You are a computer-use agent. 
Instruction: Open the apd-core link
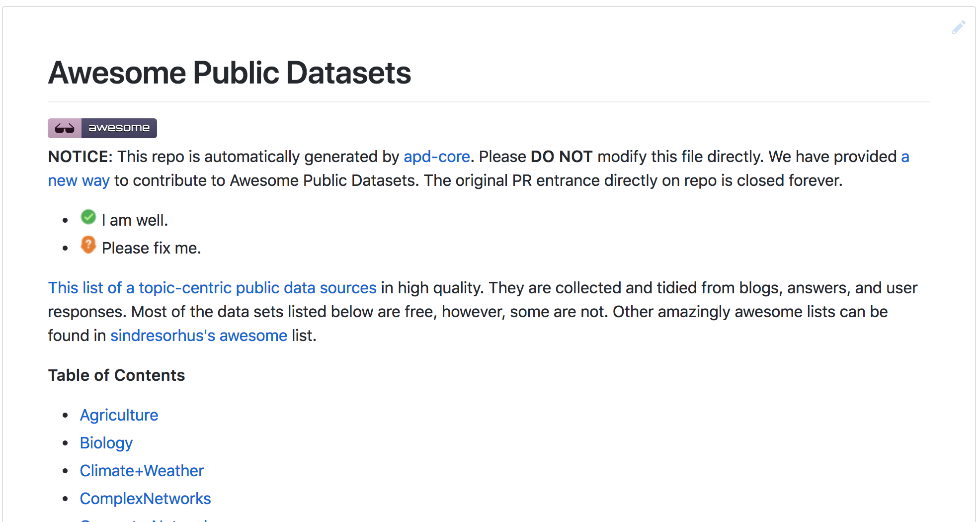click(436, 157)
